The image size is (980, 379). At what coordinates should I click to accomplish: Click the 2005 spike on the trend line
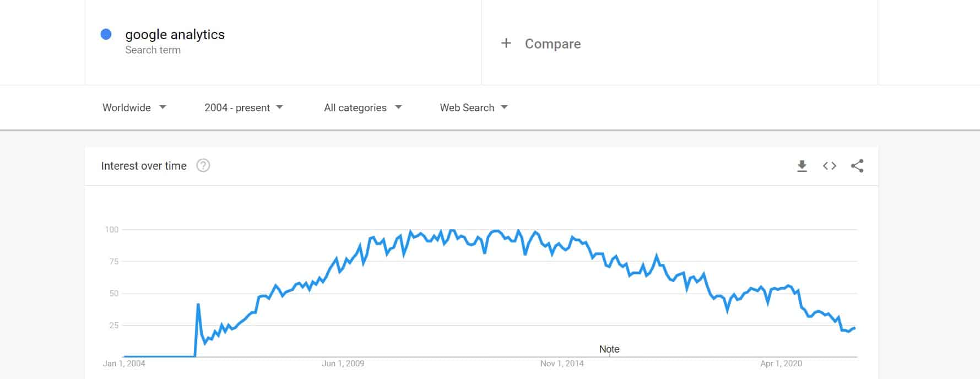[x=198, y=304]
